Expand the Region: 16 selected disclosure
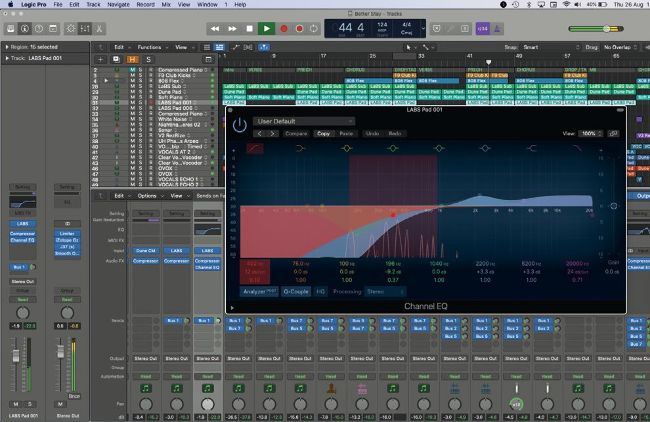Screen dimensions: 650x422 tap(7, 47)
